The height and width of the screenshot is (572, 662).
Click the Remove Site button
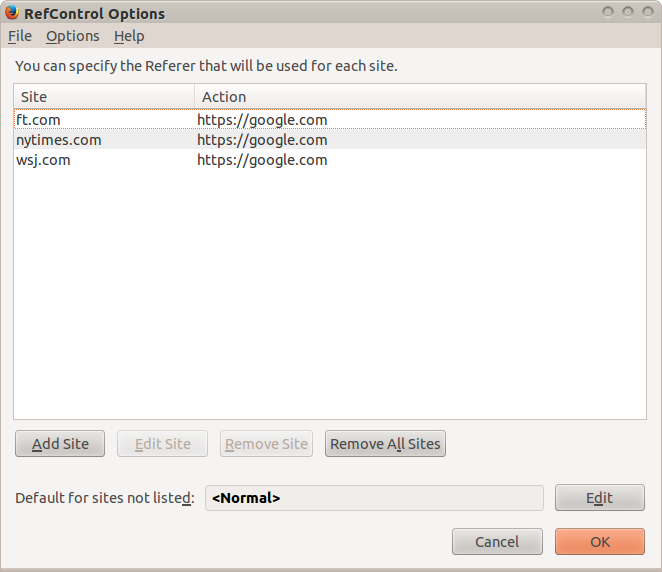[x=266, y=444]
